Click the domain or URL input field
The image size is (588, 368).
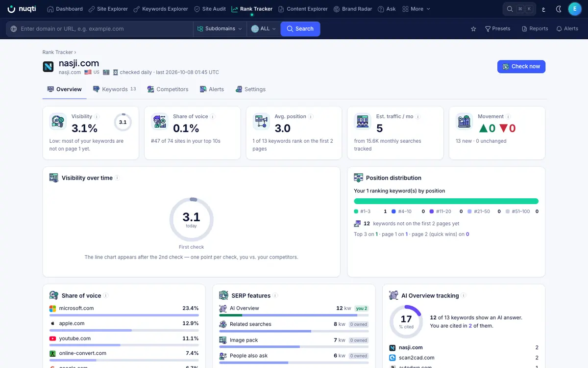100,29
